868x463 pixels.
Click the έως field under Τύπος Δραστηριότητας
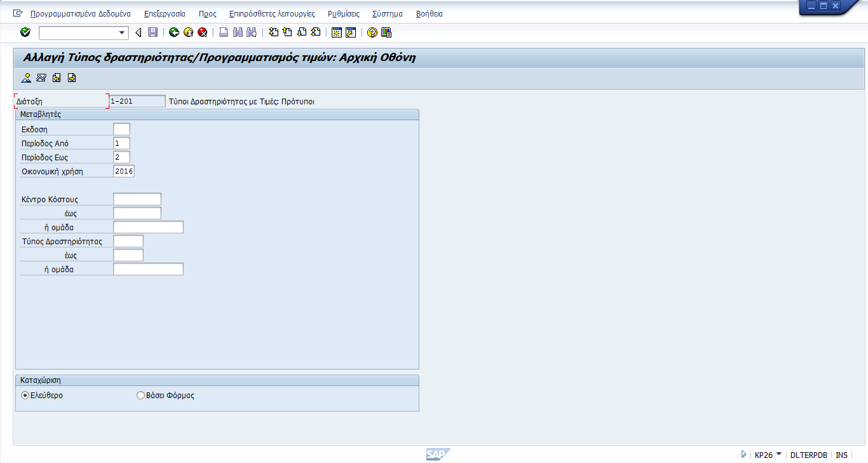click(x=128, y=255)
